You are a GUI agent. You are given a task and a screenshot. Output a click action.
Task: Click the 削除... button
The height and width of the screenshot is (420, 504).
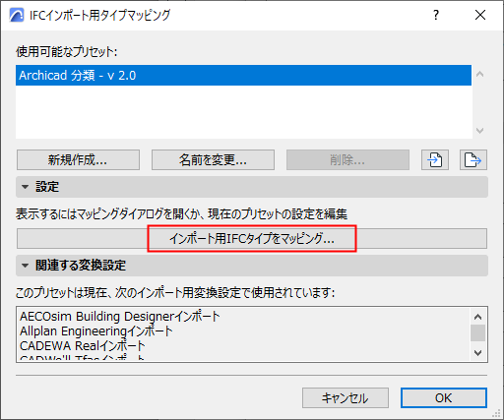(x=347, y=160)
